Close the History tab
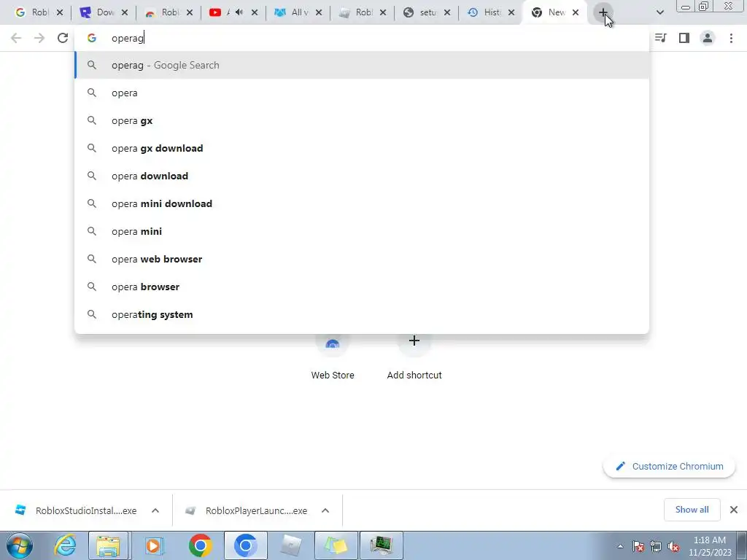 511,13
